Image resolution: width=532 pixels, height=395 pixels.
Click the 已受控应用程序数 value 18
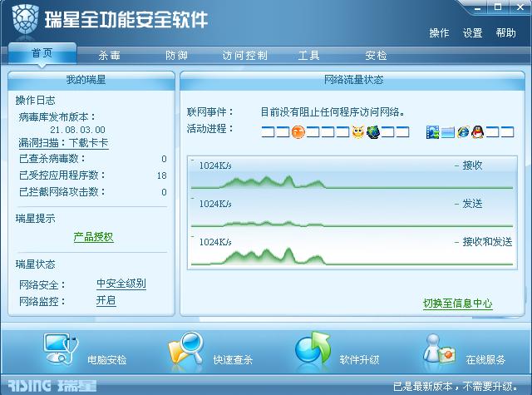point(162,175)
